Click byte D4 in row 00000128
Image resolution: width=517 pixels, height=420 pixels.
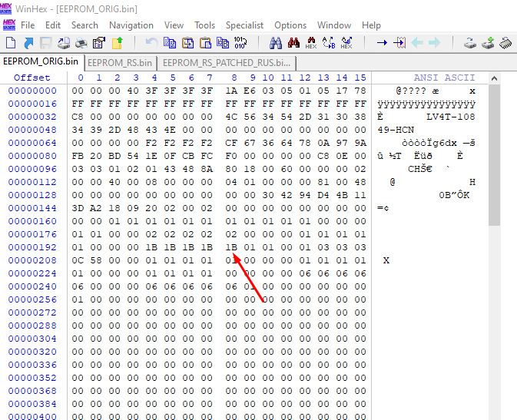tap(323, 195)
